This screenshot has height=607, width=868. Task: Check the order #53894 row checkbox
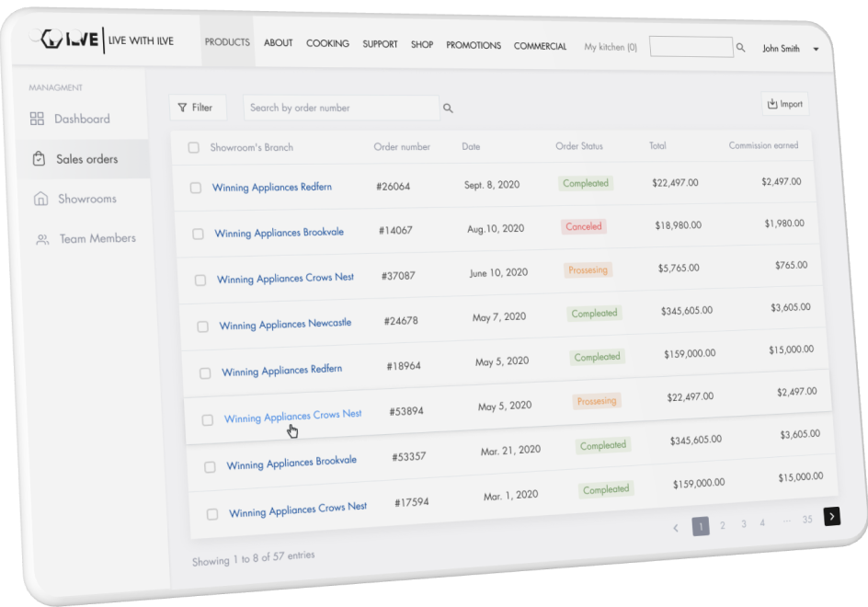208,420
